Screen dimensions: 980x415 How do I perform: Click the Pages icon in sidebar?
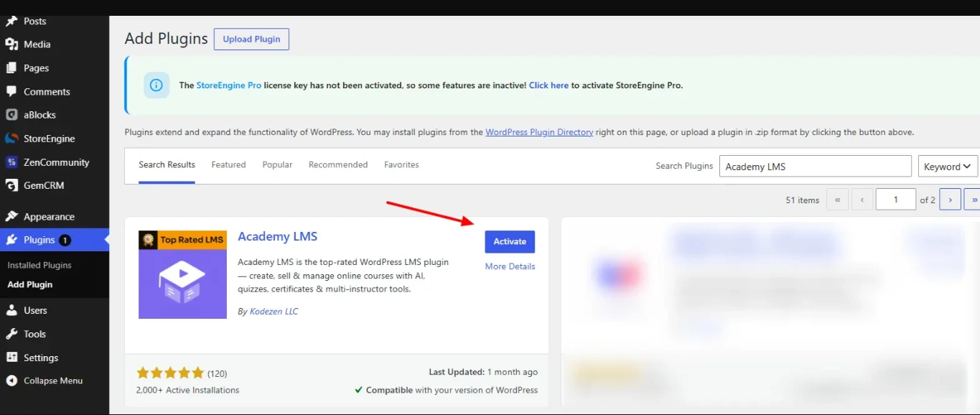pos(11,68)
